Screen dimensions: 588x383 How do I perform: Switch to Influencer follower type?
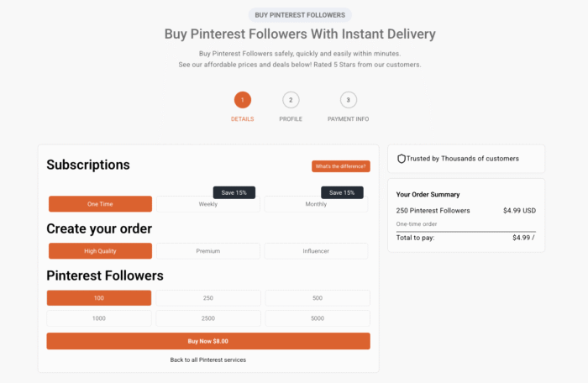pos(316,251)
